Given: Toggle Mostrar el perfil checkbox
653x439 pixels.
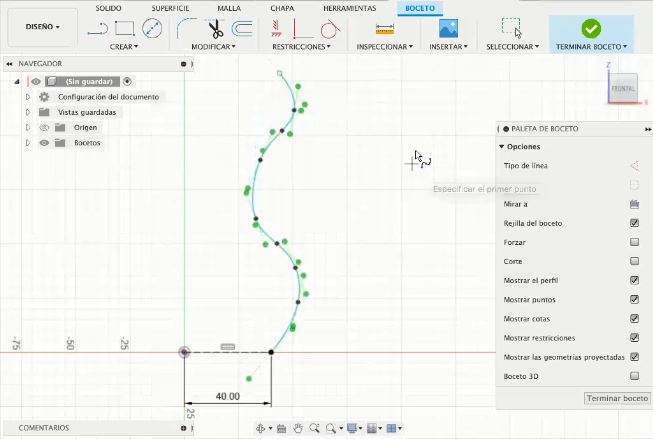Looking at the screenshot, I should pyautogui.click(x=634, y=280).
